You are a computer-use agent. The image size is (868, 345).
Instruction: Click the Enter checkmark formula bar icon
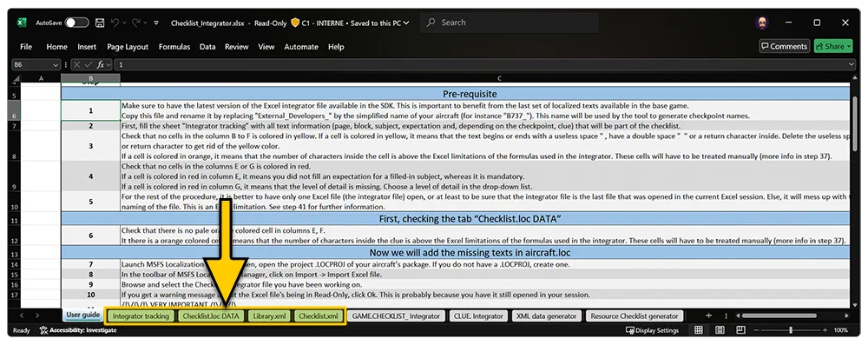tap(88, 65)
